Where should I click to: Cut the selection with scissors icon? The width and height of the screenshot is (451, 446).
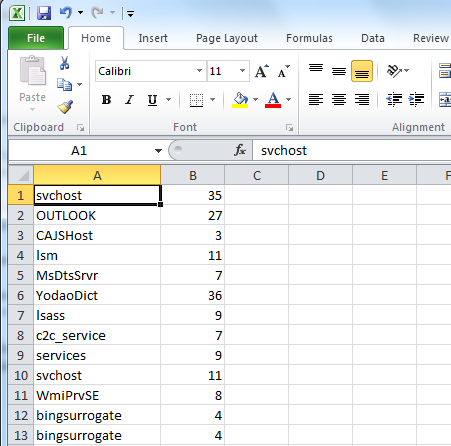coord(64,63)
